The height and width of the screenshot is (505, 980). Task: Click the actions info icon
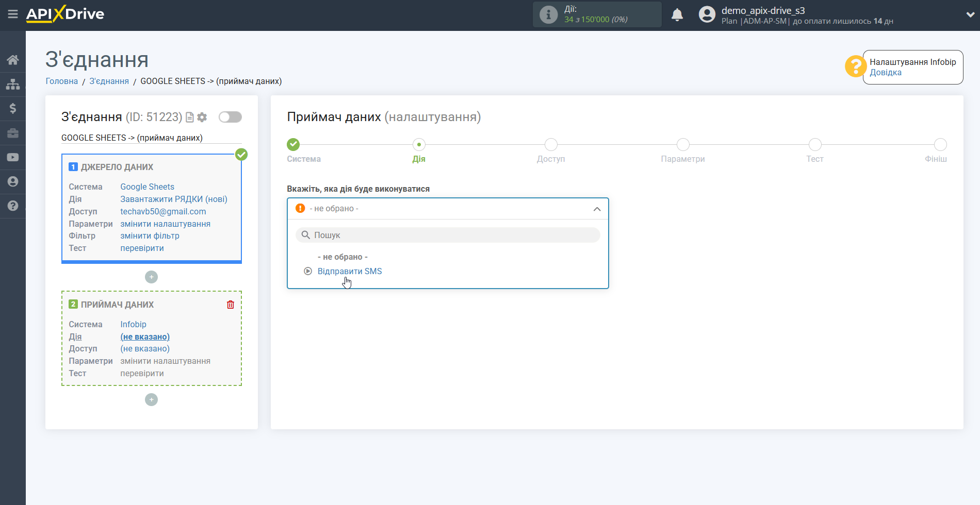coord(548,14)
